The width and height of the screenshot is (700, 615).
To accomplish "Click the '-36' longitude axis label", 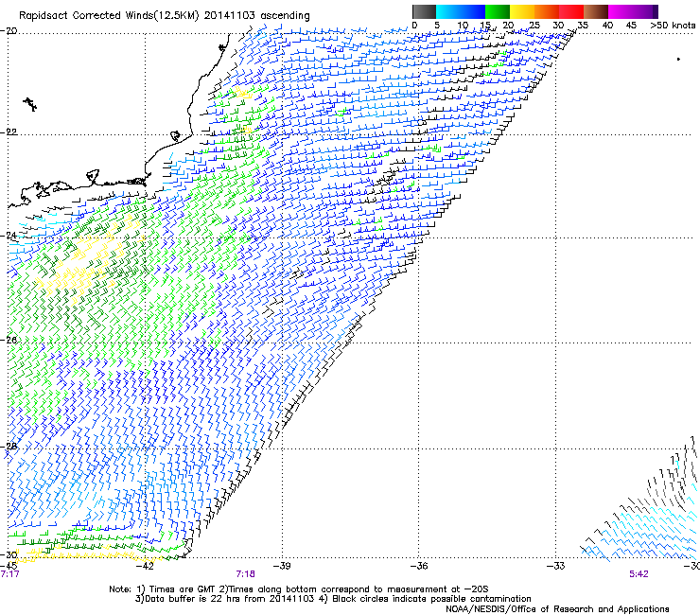I will [x=419, y=566].
